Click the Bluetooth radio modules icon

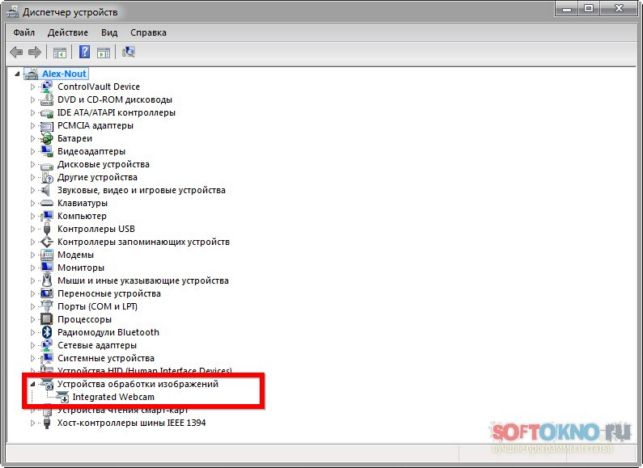pyautogui.click(x=47, y=332)
